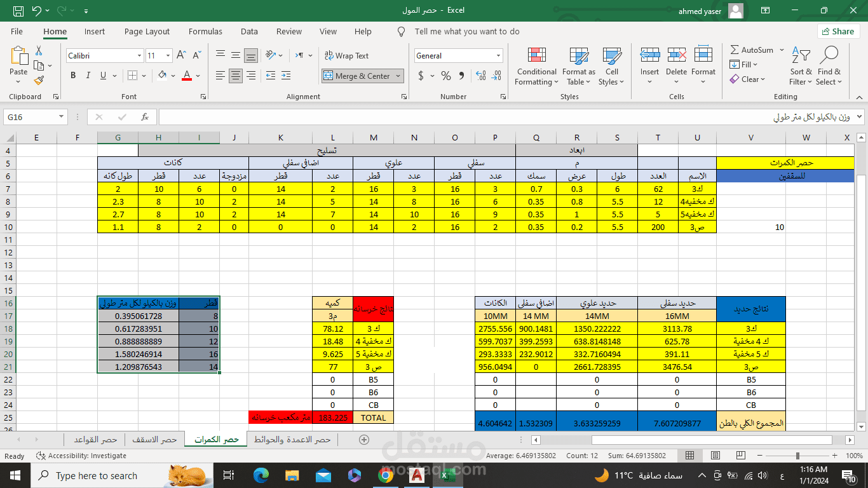Image resolution: width=868 pixels, height=488 pixels.
Task: Apply the red Font Color
Action: click(187, 76)
